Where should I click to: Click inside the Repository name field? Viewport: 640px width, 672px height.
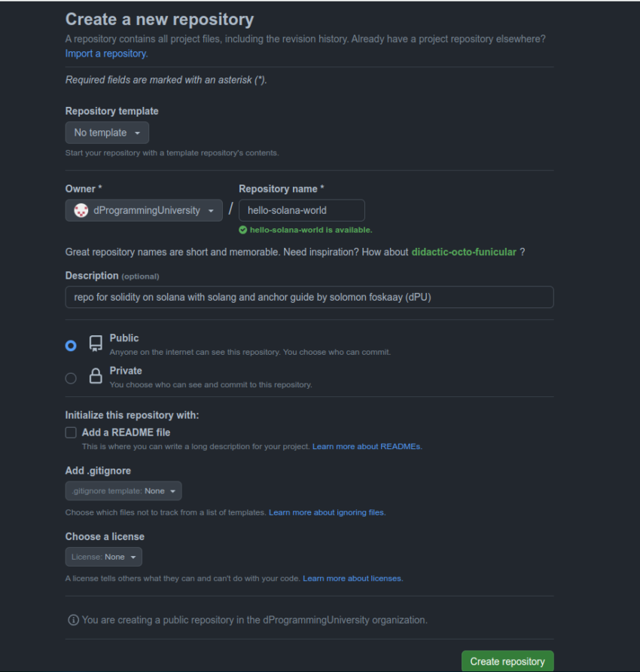click(x=301, y=210)
